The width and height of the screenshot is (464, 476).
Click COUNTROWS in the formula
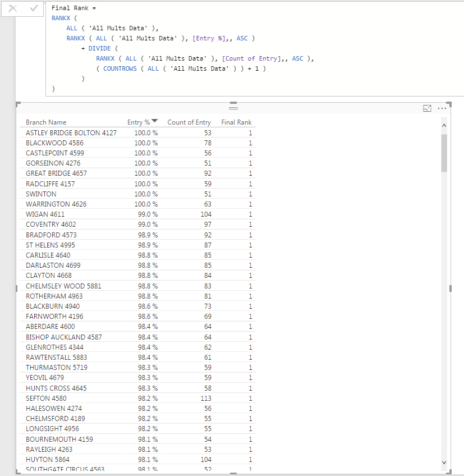click(x=120, y=68)
